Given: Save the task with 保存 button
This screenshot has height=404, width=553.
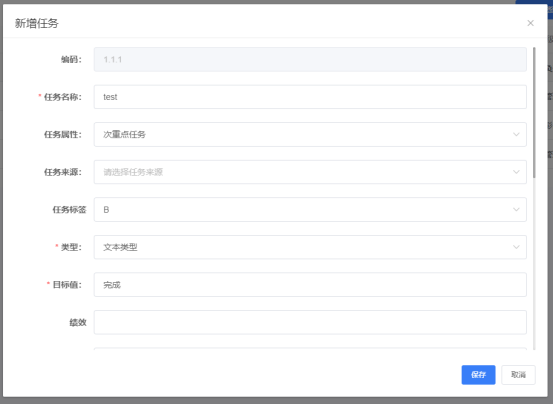Looking at the screenshot, I should pos(478,375).
